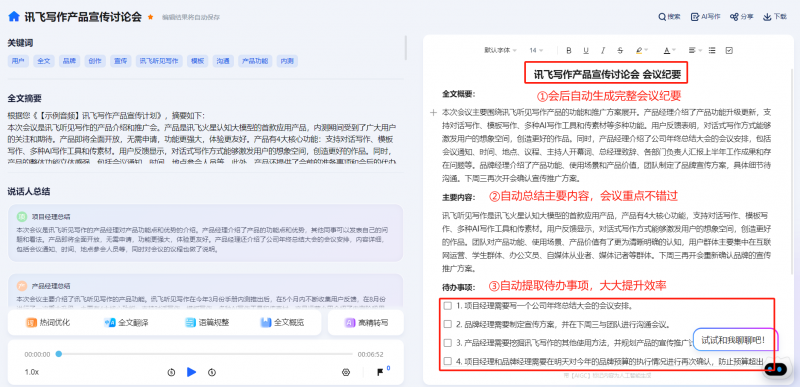
Task: Toggle underline formatting
Action: (586, 50)
